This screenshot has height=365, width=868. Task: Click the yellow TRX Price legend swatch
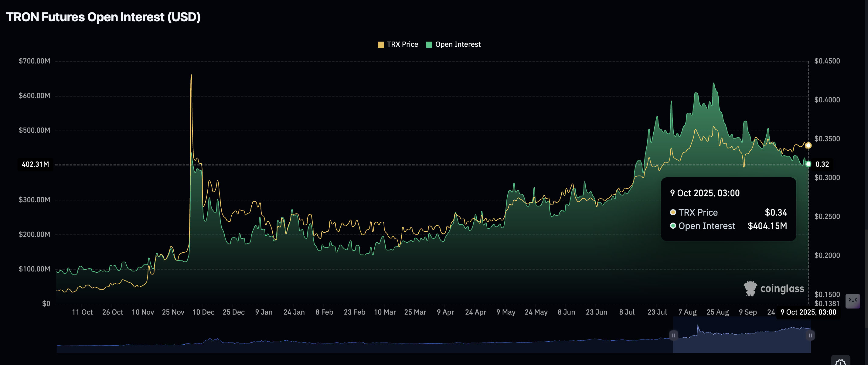[x=380, y=45]
